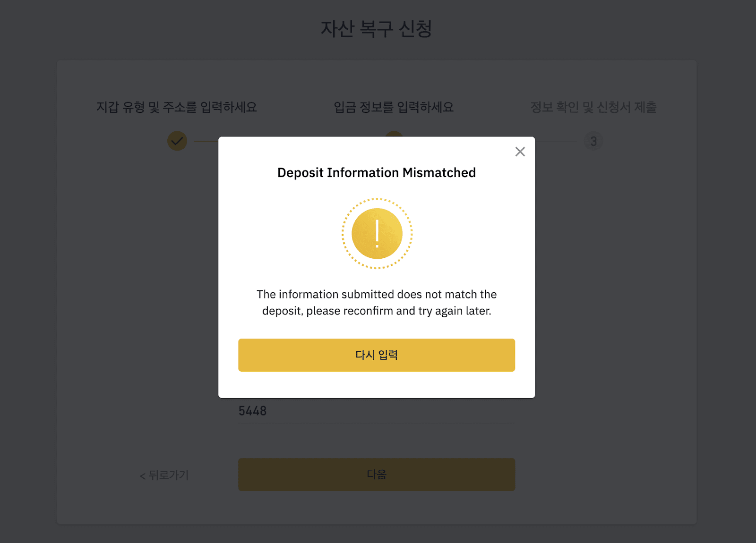Click the underline beneath the 5448 field

coord(377,423)
